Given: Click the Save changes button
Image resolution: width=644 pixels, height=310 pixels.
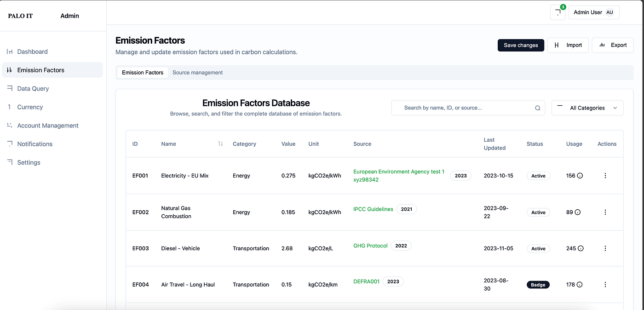Looking at the screenshot, I should tap(521, 45).
